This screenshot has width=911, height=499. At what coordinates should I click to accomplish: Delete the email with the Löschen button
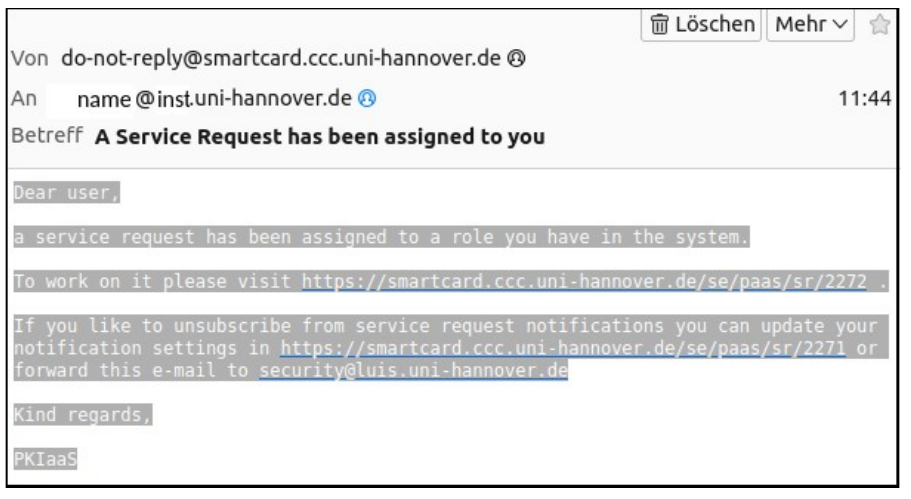701,24
